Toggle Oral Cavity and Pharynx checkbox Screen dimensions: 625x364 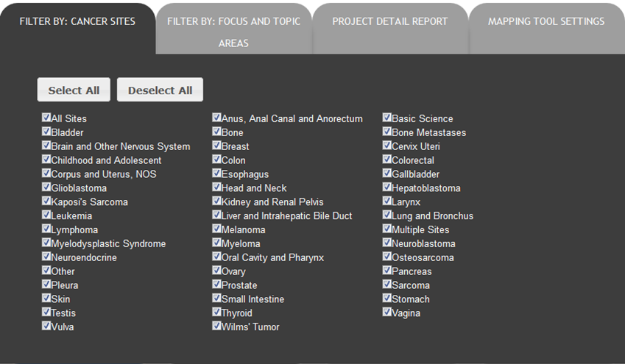pos(216,257)
